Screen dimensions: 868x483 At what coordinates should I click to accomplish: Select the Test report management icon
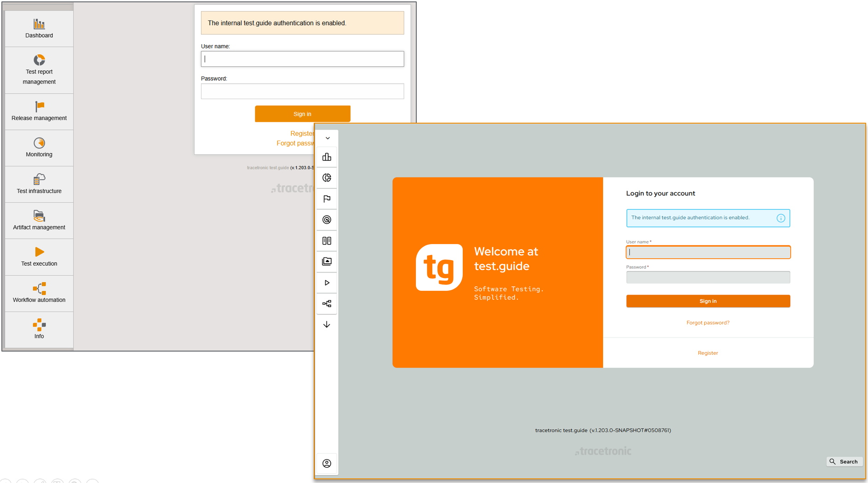327,178
